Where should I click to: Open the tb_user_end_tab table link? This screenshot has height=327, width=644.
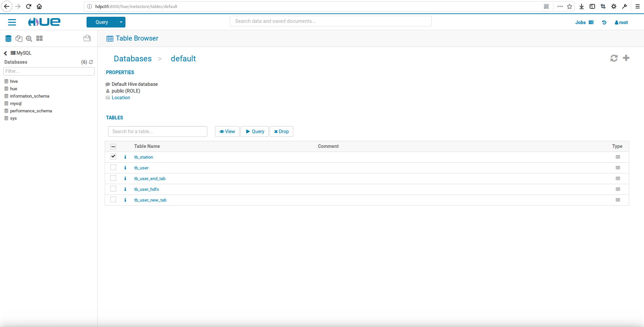150,178
